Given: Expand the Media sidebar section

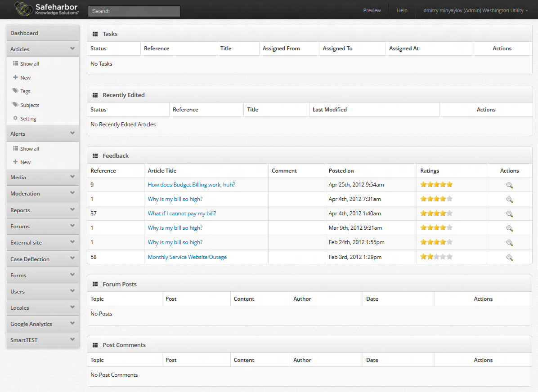Looking at the screenshot, I should click(43, 177).
